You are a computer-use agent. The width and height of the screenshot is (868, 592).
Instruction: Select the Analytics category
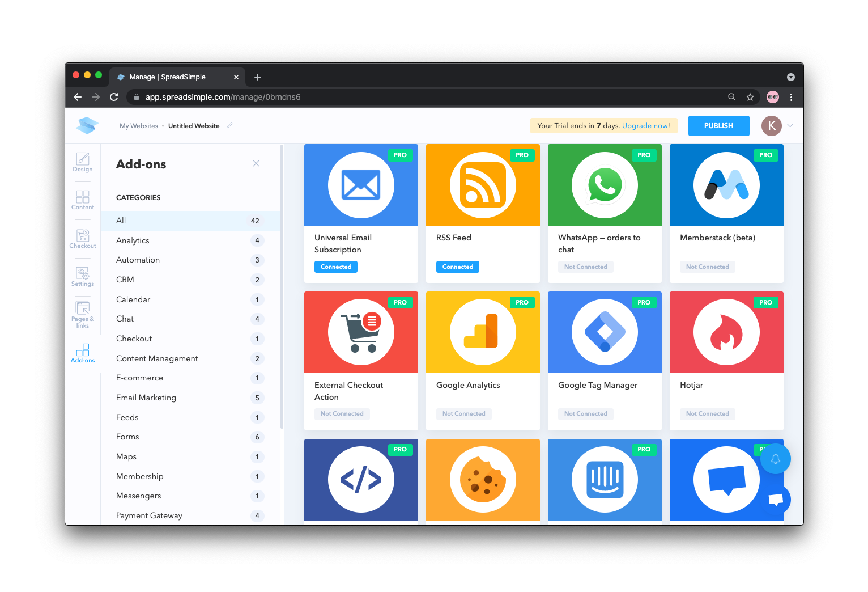click(x=190, y=240)
